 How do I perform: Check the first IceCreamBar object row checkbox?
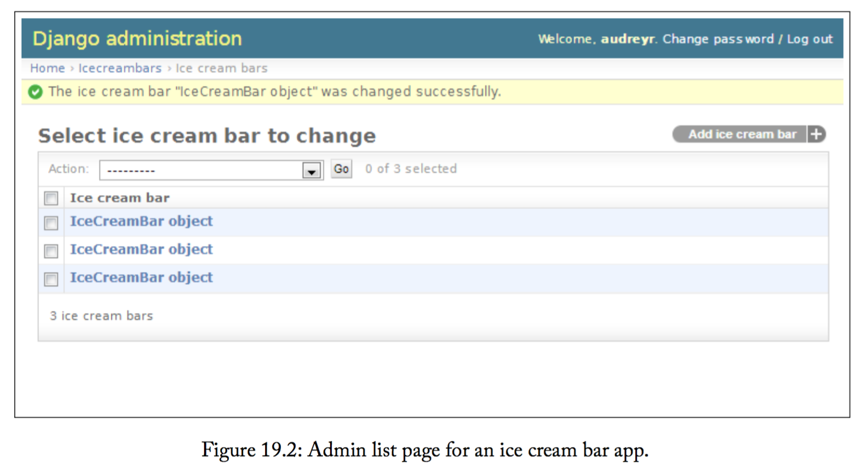[51, 223]
